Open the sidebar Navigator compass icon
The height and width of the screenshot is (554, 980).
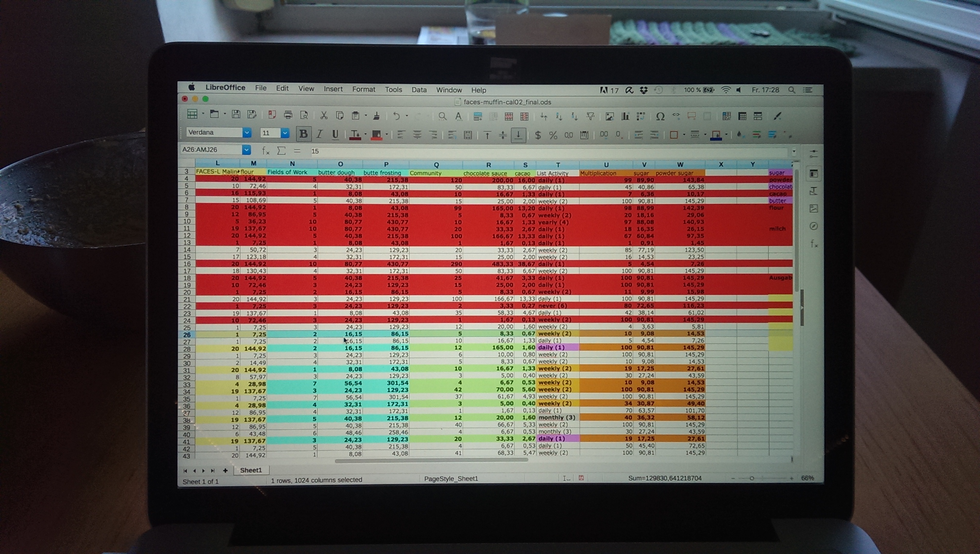(814, 226)
